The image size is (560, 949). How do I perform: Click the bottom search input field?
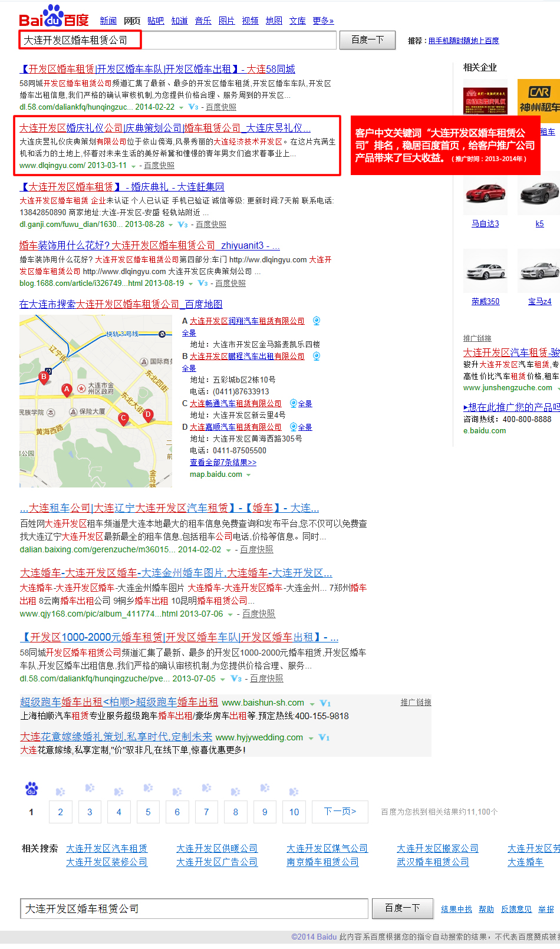coord(194,908)
